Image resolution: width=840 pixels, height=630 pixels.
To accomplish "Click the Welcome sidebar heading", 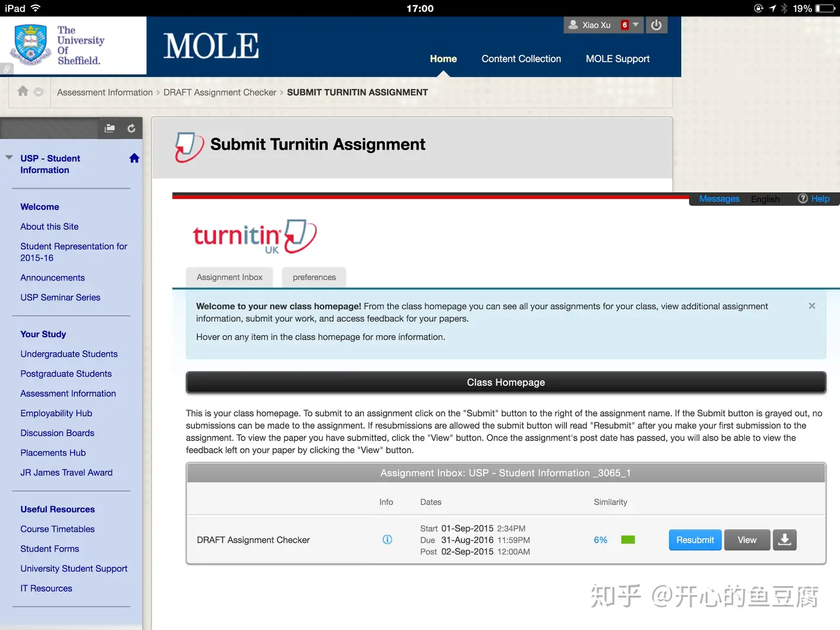I will (40, 207).
